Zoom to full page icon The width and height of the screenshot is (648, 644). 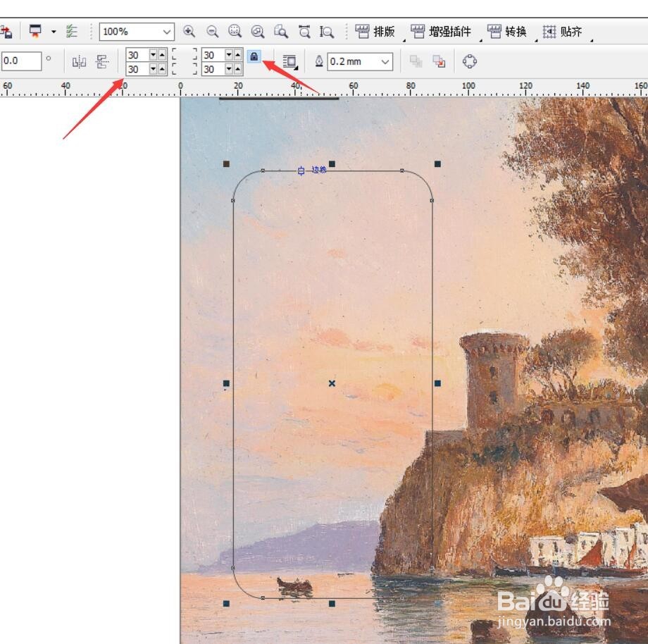click(x=281, y=32)
